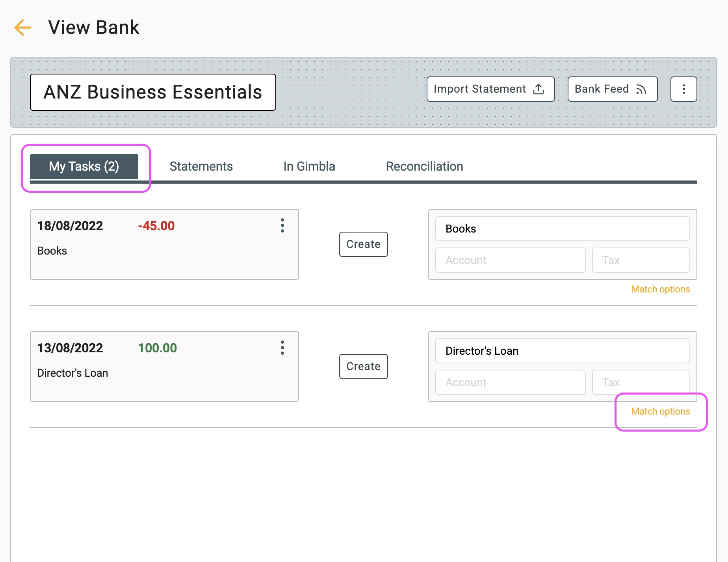This screenshot has height=562, width=728.
Task: Click the Director's Loan description input field
Action: pos(562,351)
